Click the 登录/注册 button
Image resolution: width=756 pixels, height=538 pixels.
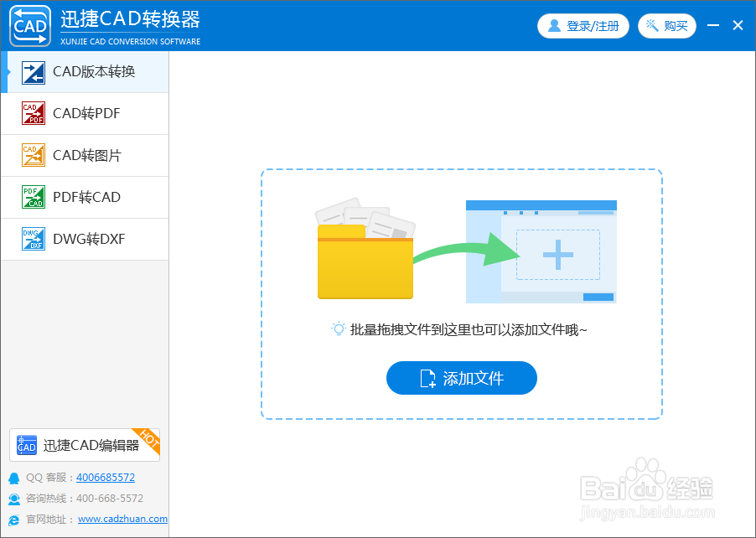[x=583, y=25]
